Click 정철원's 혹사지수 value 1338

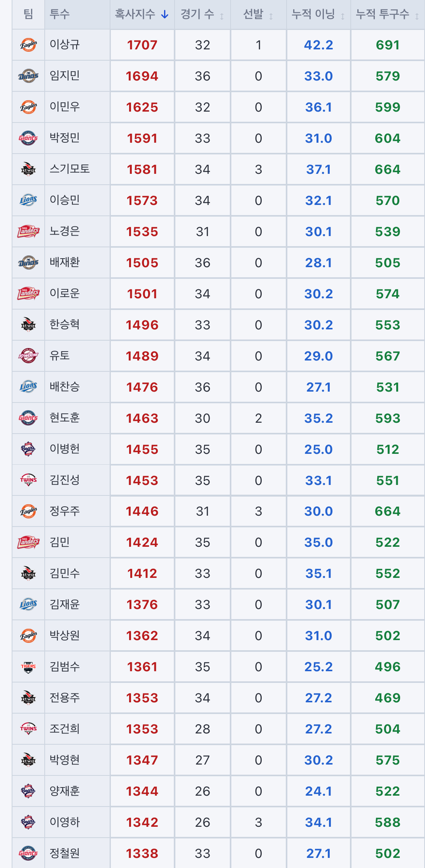(x=142, y=853)
